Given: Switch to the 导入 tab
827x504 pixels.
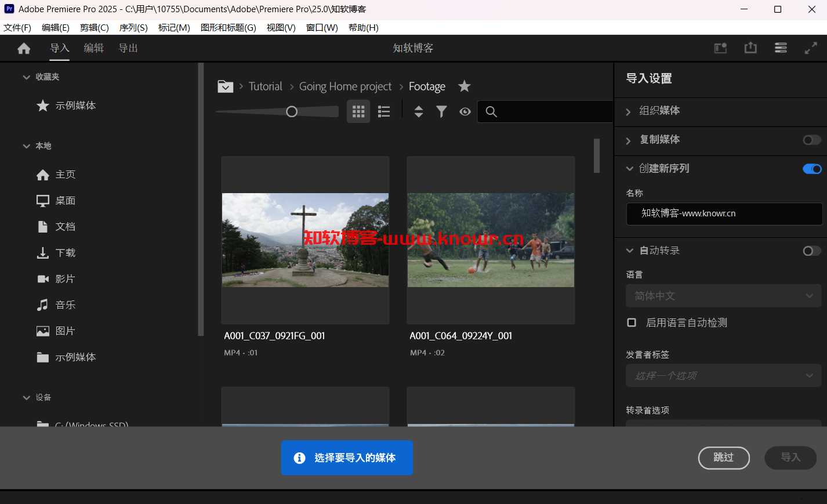Looking at the screenshot, I should [60, 48].
